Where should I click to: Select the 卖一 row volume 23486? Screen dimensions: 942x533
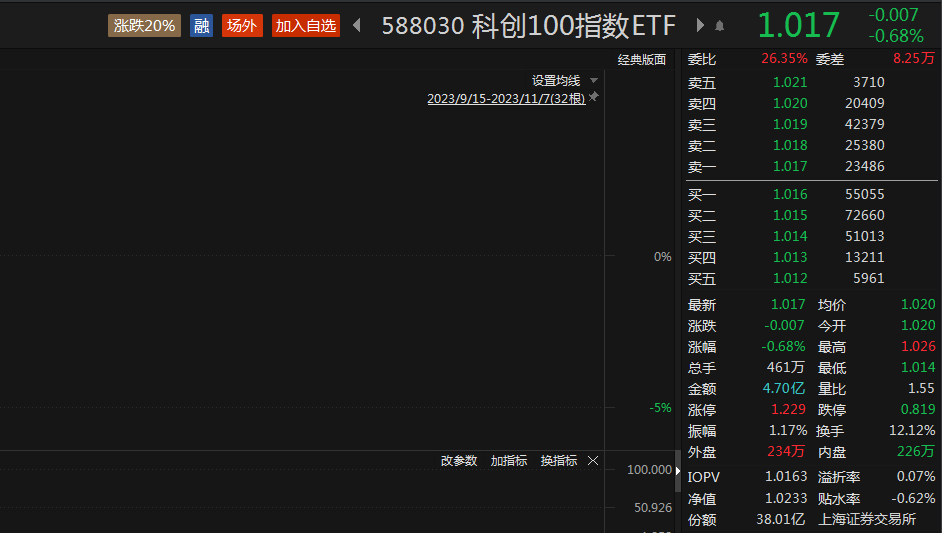[865, 166]
